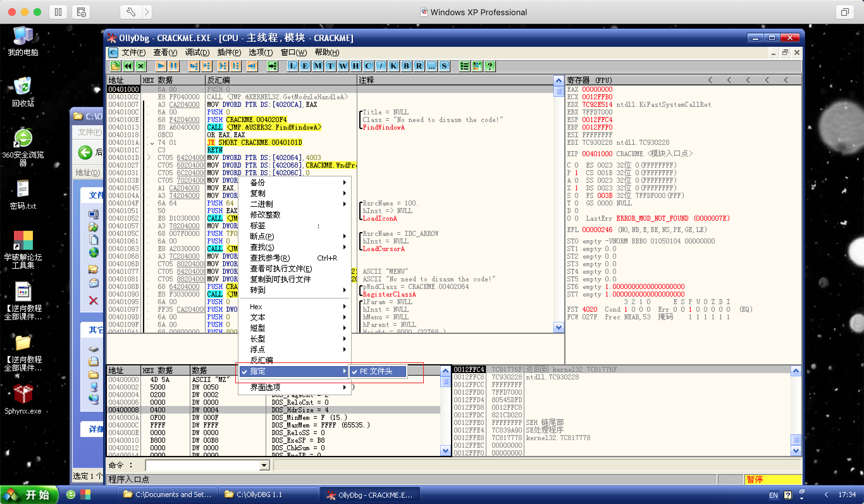Click the 开始 Start button
The image size is (864, 504).
[x=29, y=495]
